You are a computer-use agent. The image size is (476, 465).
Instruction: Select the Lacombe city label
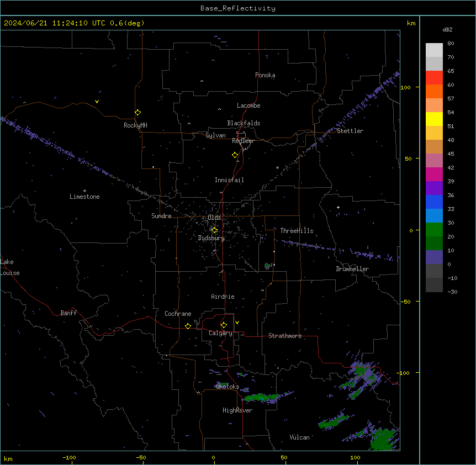click(x=248, y=105)
